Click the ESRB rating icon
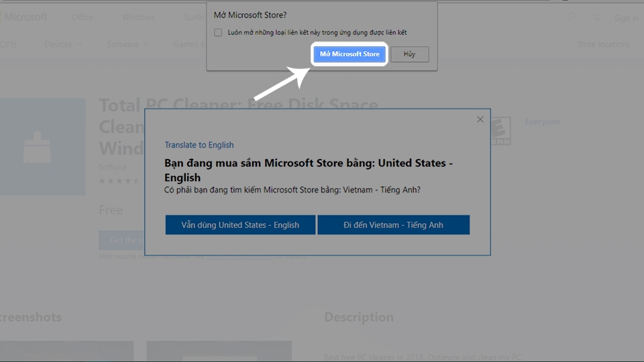 pyautogui.click(x=500, y=131)
